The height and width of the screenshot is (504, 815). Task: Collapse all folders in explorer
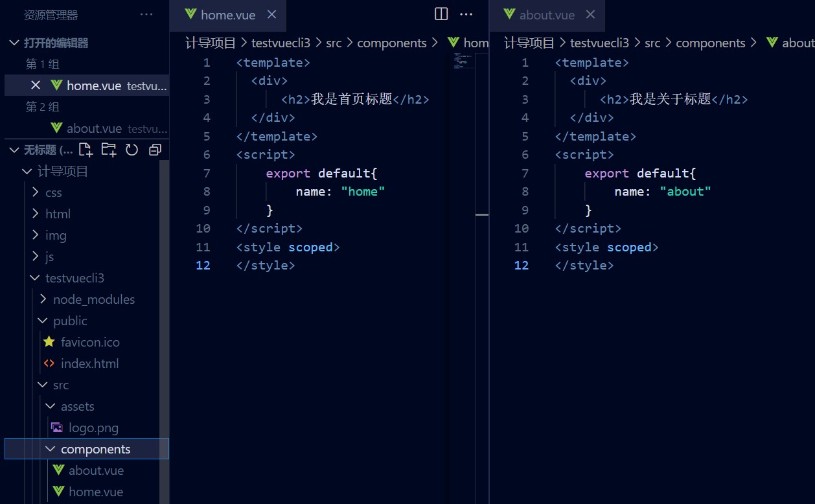155,150
